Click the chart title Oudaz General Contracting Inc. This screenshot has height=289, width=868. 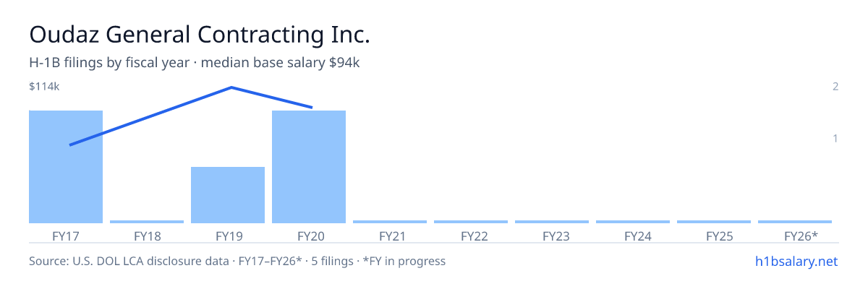(200, 34)
